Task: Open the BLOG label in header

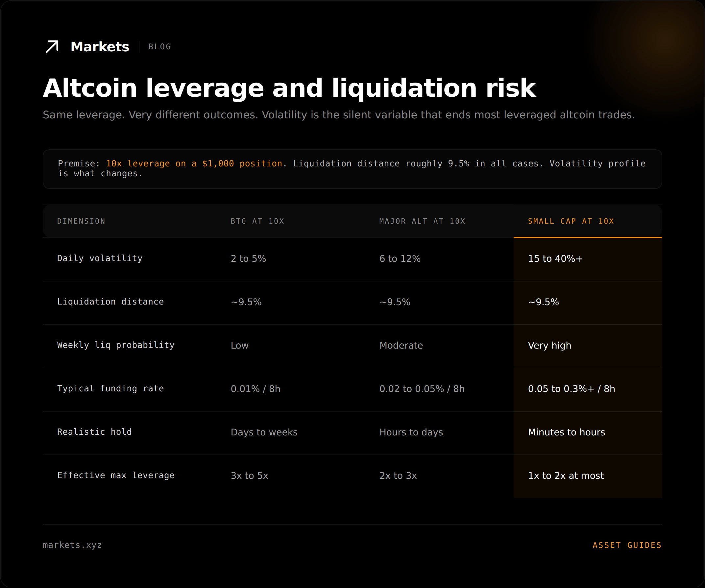Action: click(x=160, y=47)
